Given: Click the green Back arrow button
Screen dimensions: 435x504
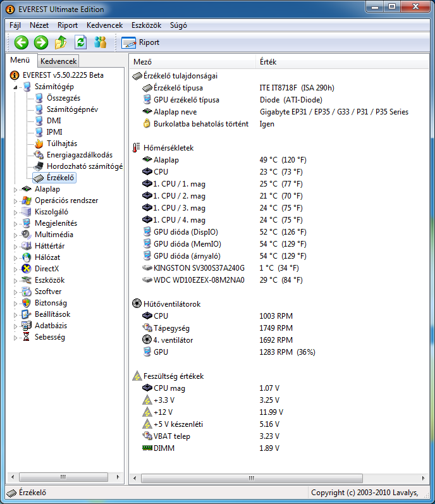Looking at the screenshot, I should click(21, 42).
